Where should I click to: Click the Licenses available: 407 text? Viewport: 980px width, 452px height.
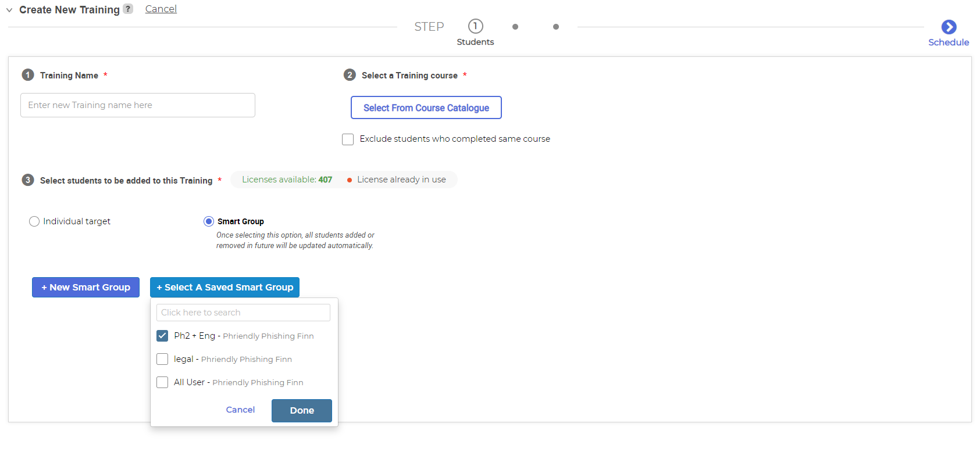coord(287,180)
